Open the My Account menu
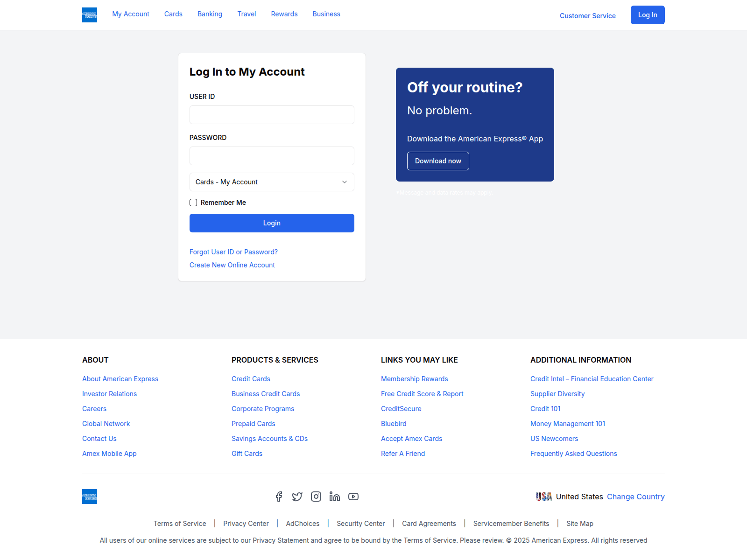The image size is (747, 560). pos(131,14)
